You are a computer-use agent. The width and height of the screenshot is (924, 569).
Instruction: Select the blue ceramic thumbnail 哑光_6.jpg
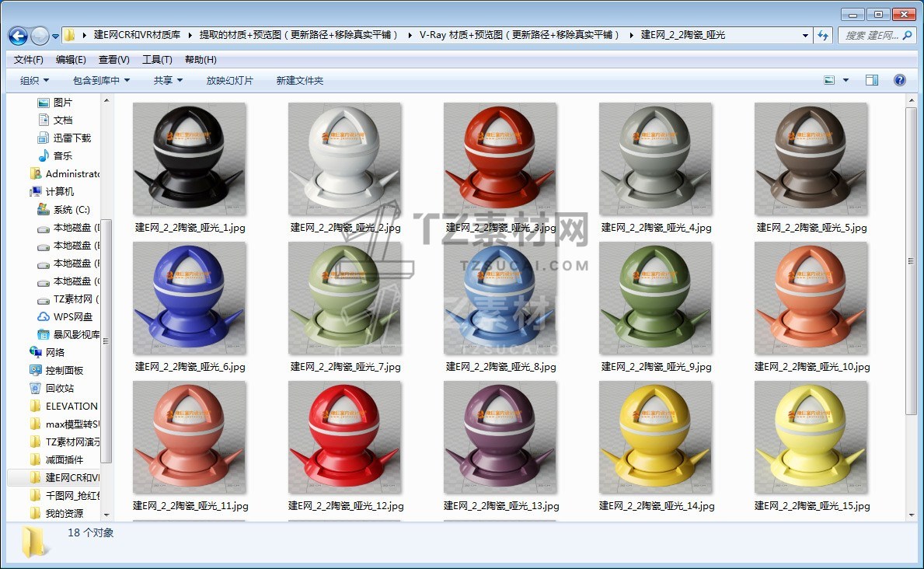coord(189,298)
